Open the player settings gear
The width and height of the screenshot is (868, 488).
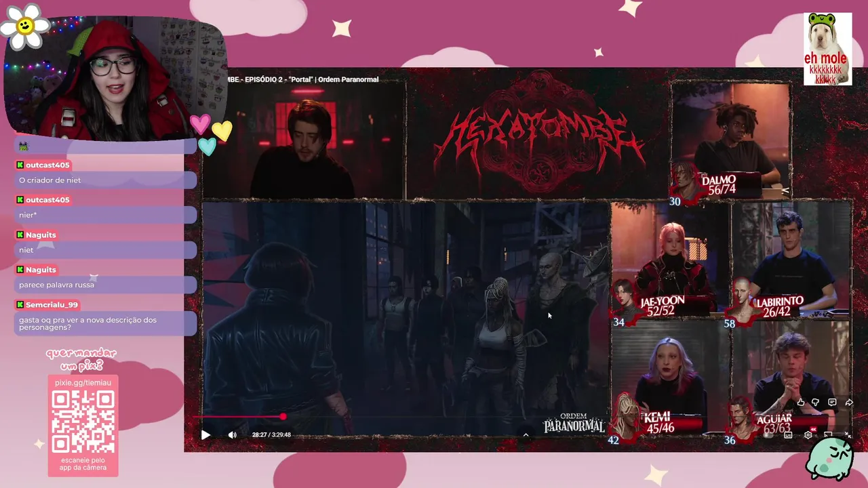tap(808, 435)
